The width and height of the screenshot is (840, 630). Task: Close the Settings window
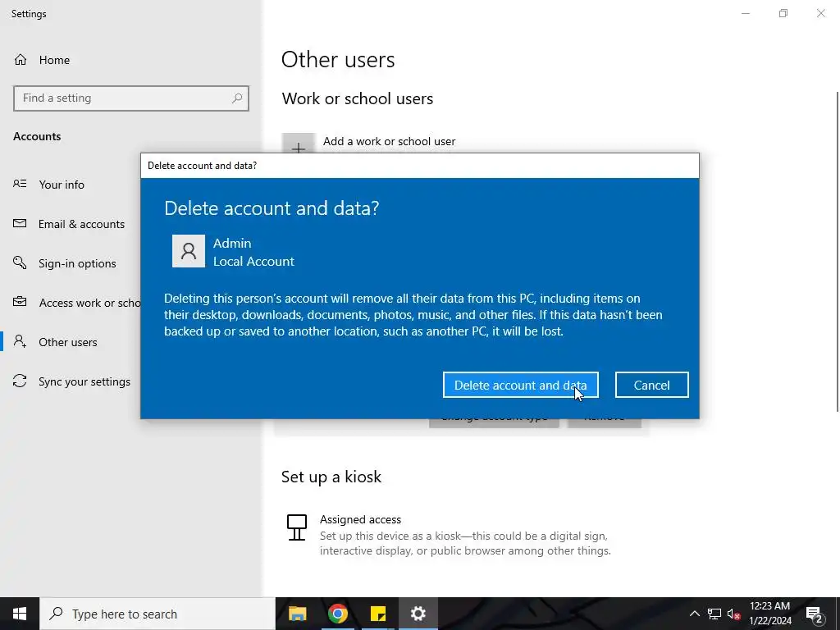point(820,13)
